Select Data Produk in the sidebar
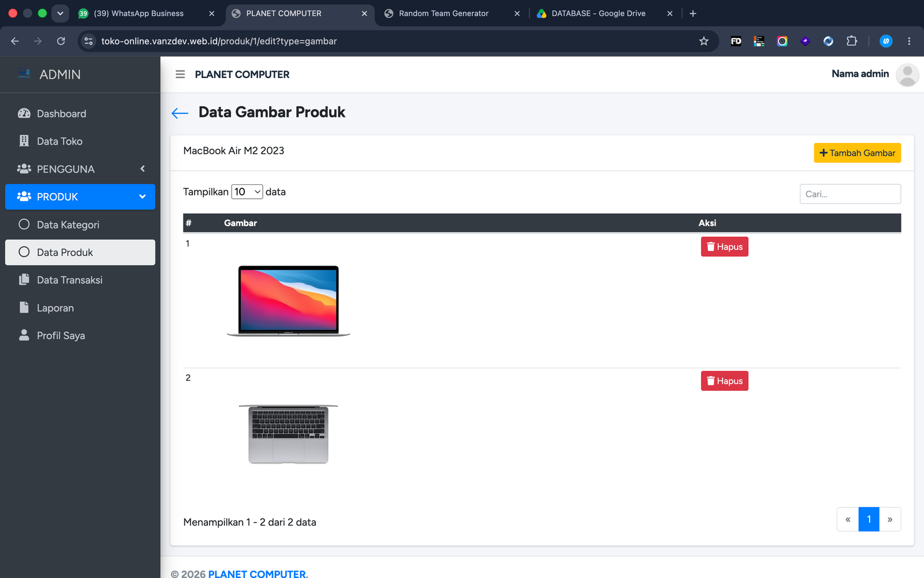The height and width of the screenshot is (578, 924). click(80, 253)
